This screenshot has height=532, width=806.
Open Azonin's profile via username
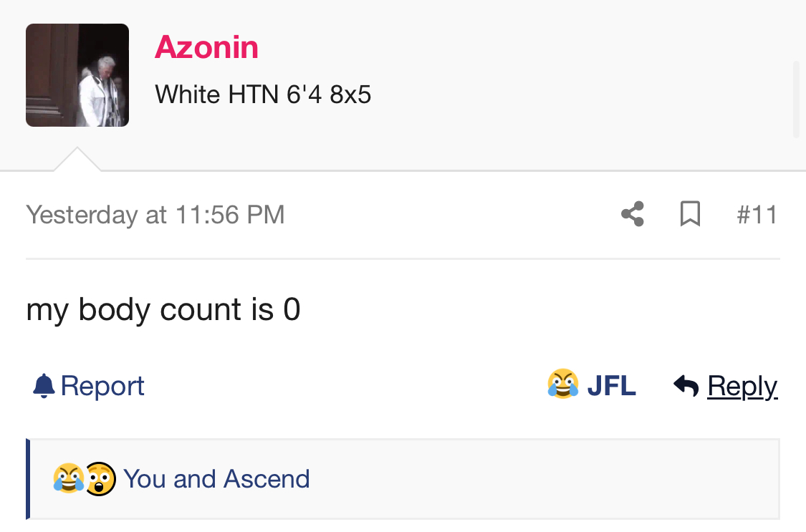click(x=206, y=47)
